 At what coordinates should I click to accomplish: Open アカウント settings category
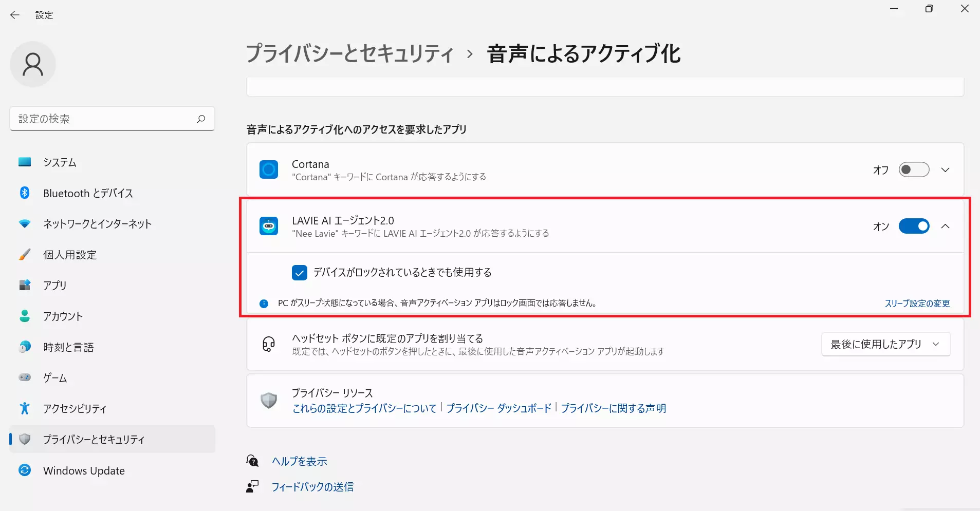[112, 316]
